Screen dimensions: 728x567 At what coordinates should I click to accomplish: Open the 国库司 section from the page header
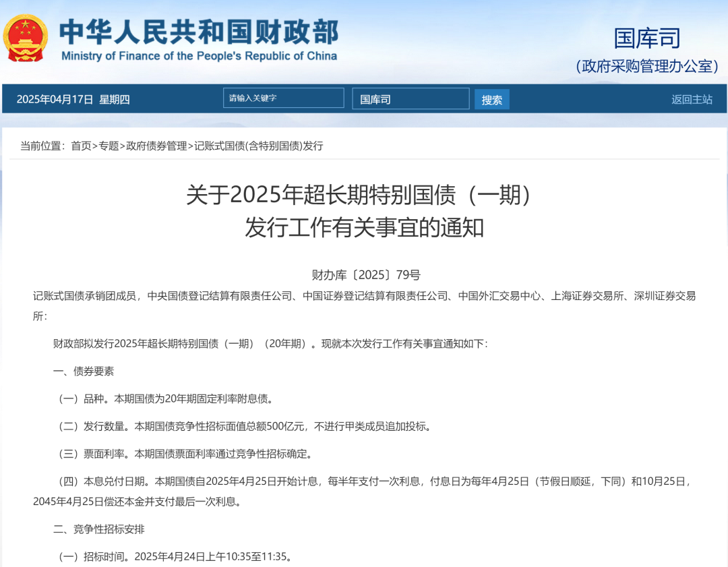click(648, 39)
